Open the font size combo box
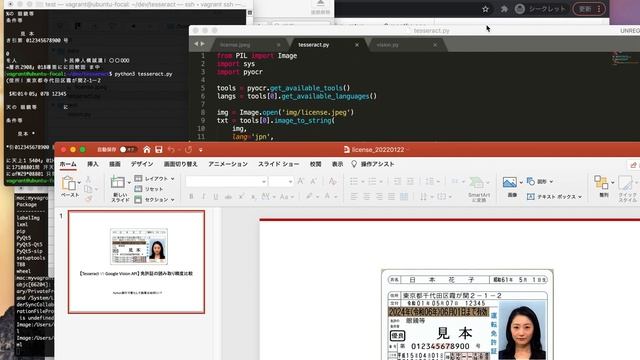This screenshot has height=360, width=640. click(281, 181)
